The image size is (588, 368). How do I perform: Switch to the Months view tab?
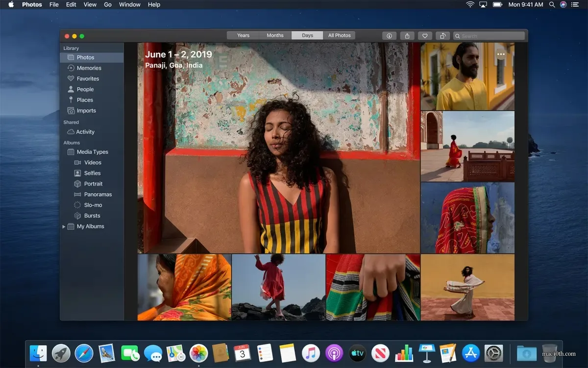point(275,35)
